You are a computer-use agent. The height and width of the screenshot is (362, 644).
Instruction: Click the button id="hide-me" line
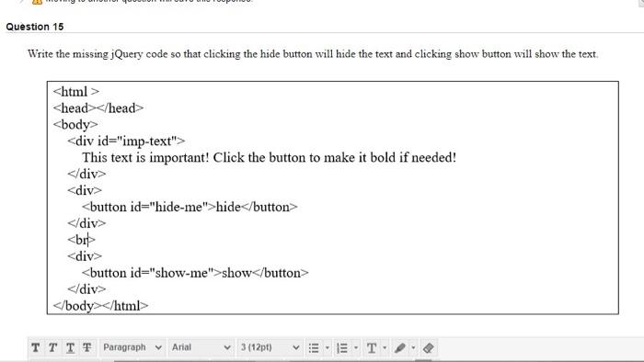click(x=190, y=207)
